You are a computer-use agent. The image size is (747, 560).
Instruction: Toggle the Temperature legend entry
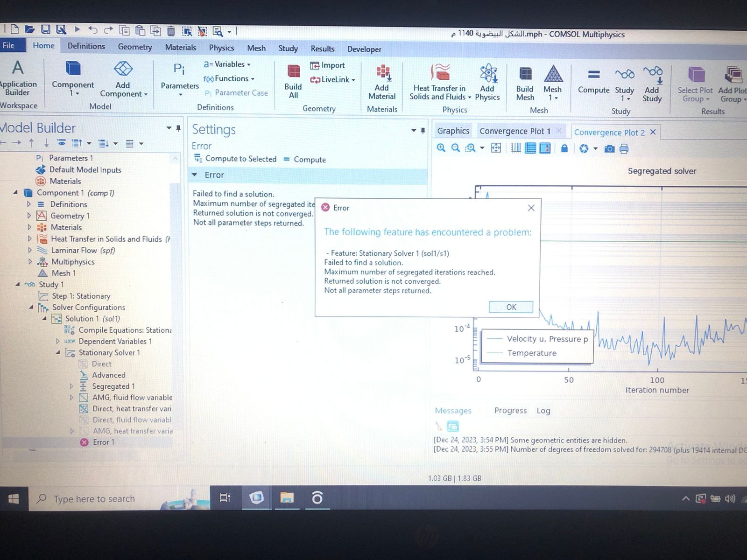point(531,353)
